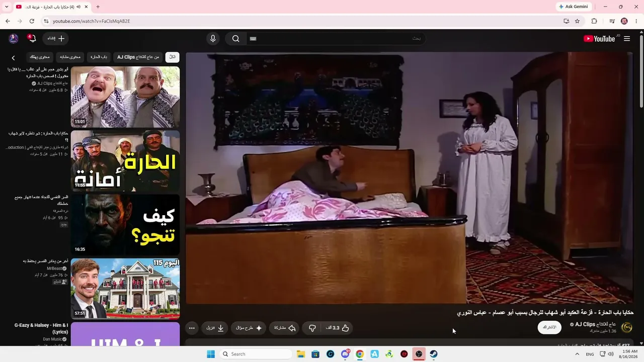Click the magnifier search button on YouTube
This screenshot has width=644, height=362.
pos(235,39)
